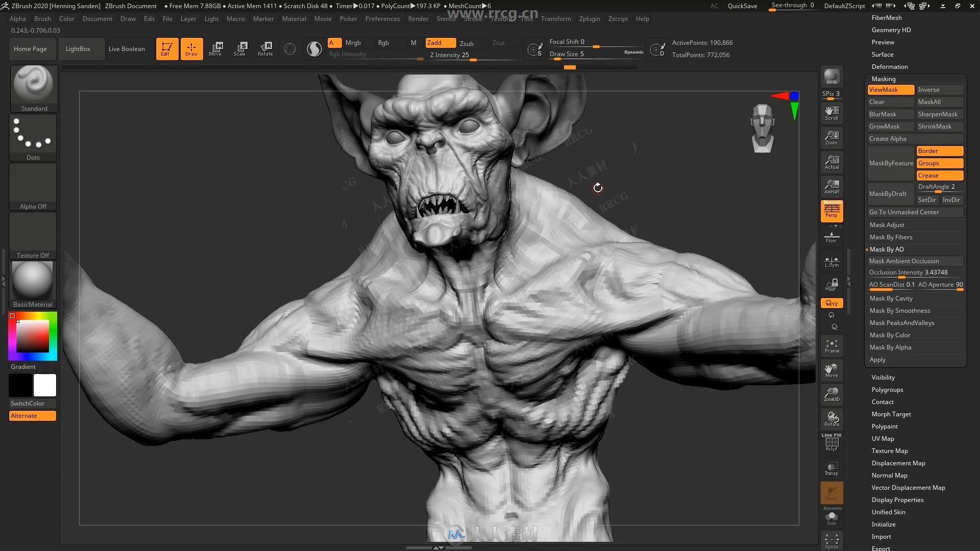
Task: Expand the Visibility subpalette
Action: tap(883, 378)
